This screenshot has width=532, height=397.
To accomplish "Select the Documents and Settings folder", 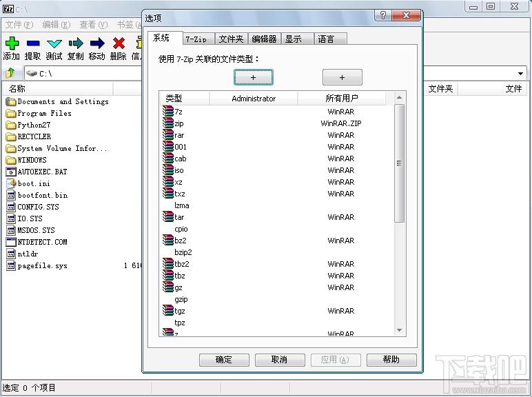I will click(58, 101).
